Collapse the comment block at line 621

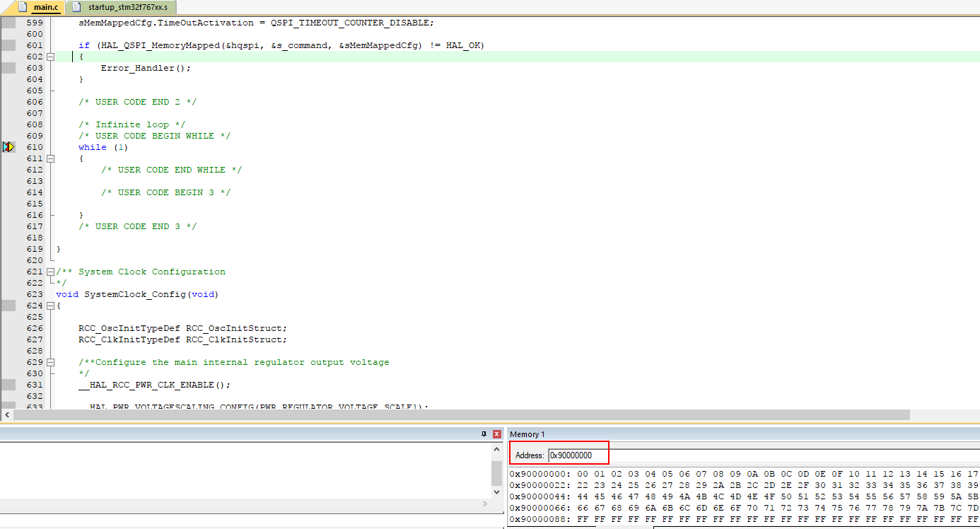50,272
